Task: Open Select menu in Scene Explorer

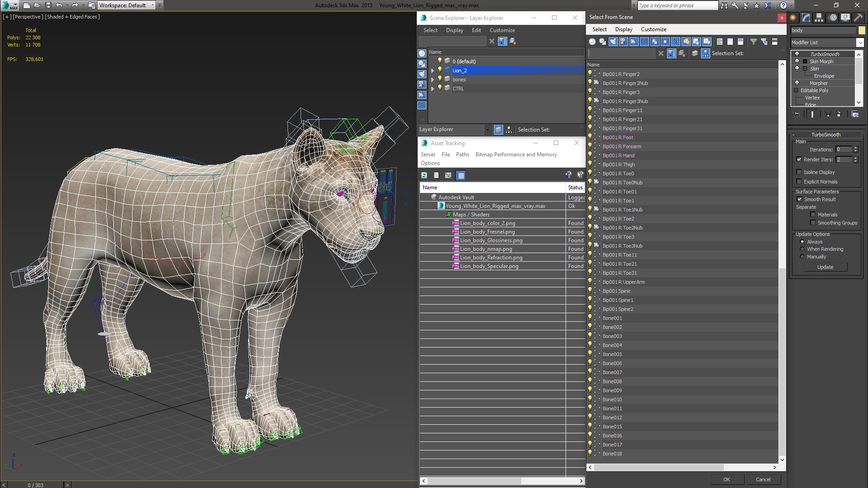Action: pos(430,30)
